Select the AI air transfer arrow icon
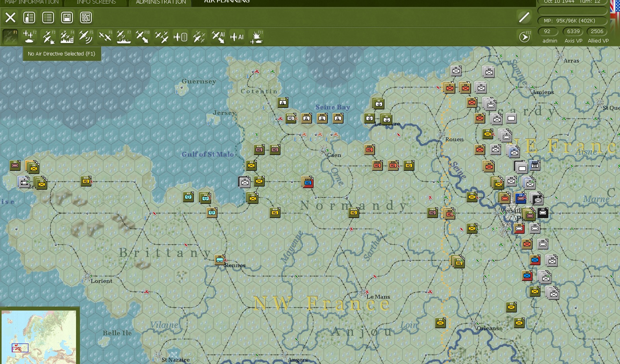620x364 pixels. (x=218, y=37)
